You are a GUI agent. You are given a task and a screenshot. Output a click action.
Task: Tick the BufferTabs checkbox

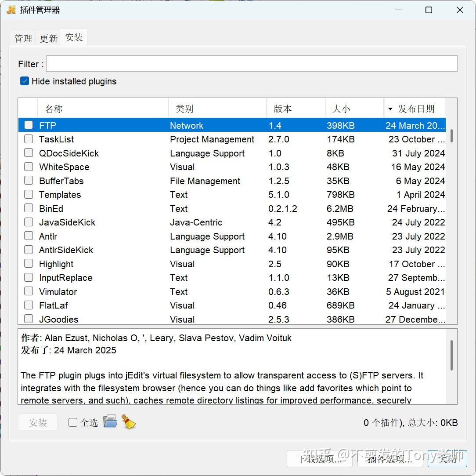[x=29, y=181]
